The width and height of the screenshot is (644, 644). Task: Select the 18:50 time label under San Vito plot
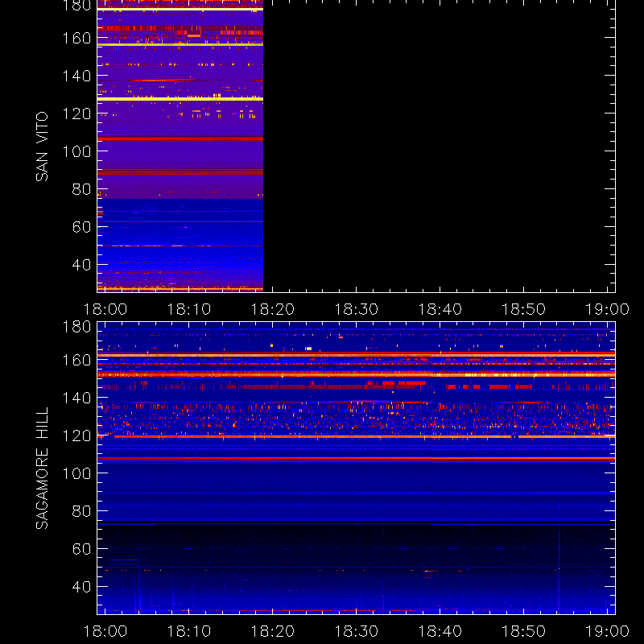[x=524, y=309]
